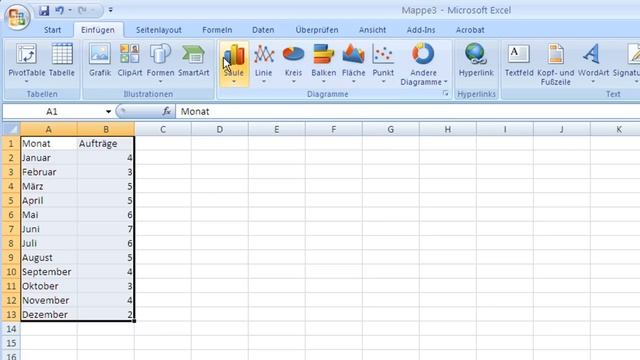
Task: Click Name Box showing A1
Action: [52, 111]
